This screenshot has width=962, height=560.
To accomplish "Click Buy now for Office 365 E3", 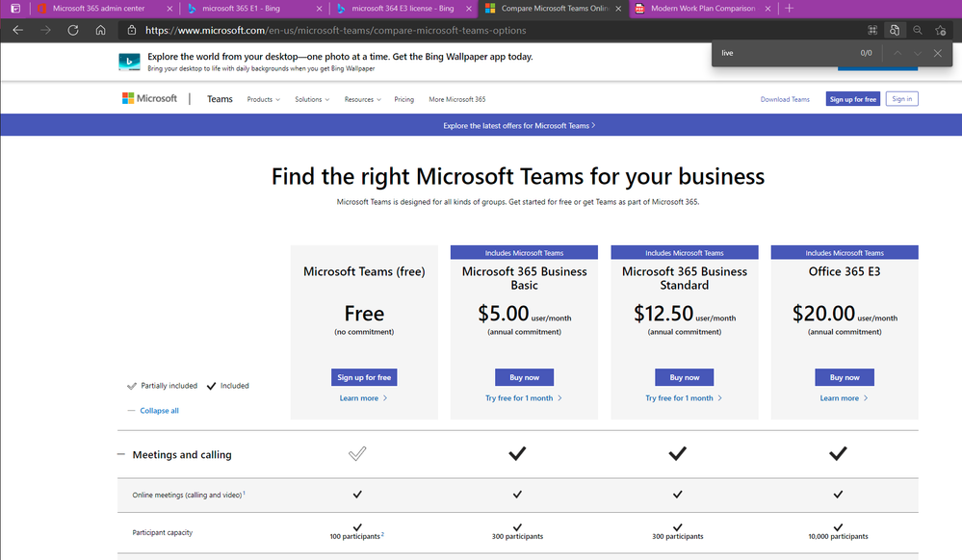I will coord(845,377).
